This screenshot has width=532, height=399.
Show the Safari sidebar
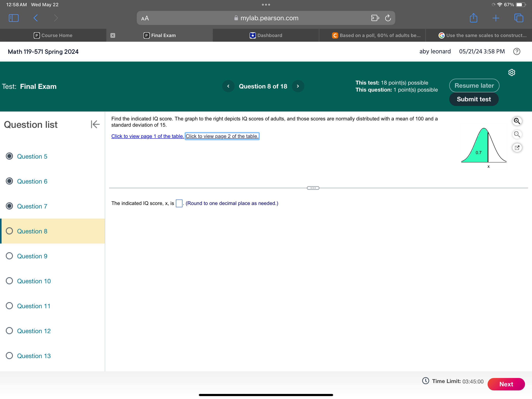click(13, 18)
